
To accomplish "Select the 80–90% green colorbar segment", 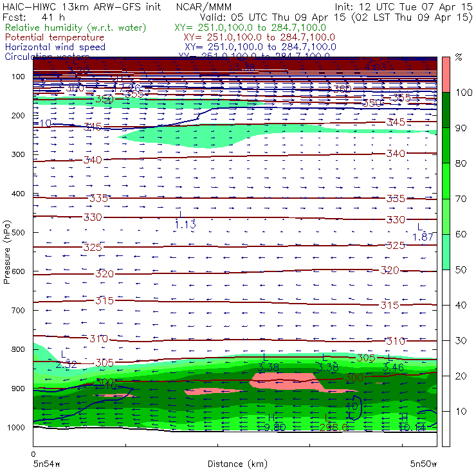I will point(446,145).
